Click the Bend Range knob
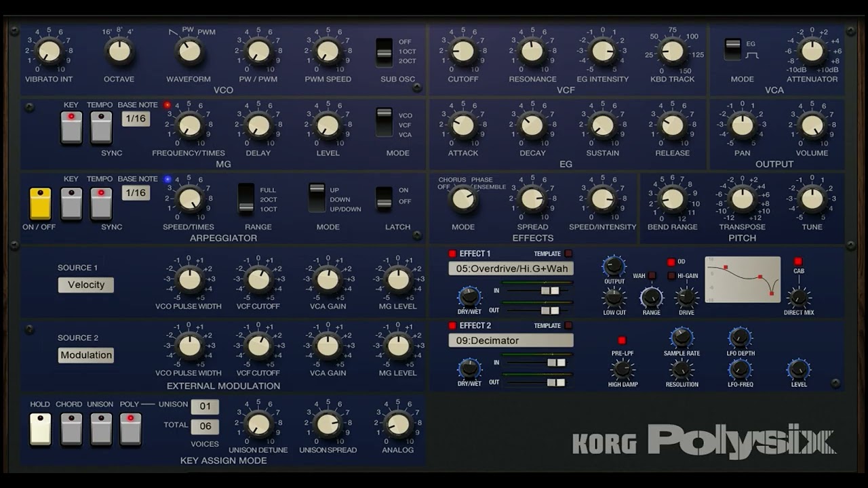The height and width of the screenshot is (488, 868). 673,199
